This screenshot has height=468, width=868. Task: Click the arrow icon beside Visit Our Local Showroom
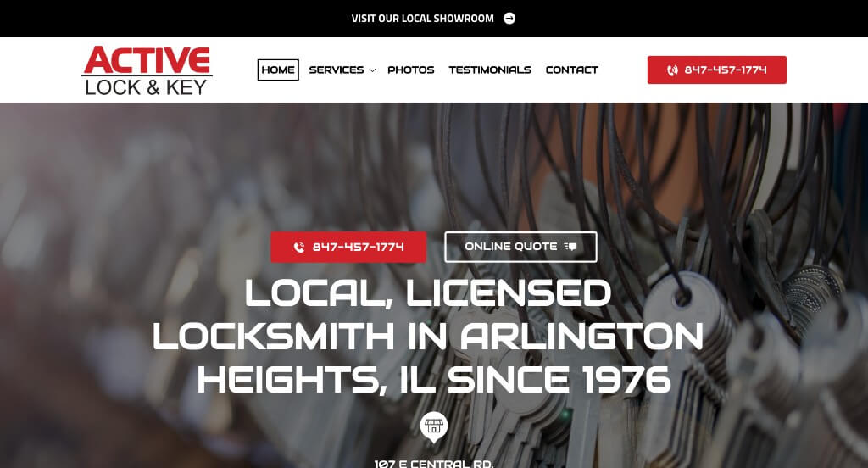click(x=509, y=19)
